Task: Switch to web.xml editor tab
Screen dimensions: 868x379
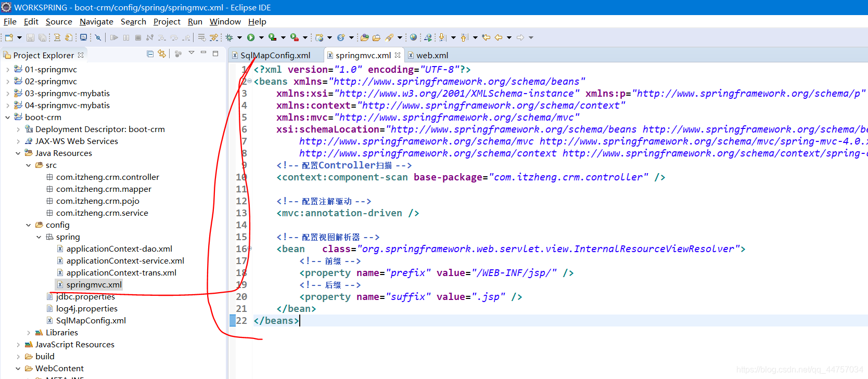Action: [428, 55]
